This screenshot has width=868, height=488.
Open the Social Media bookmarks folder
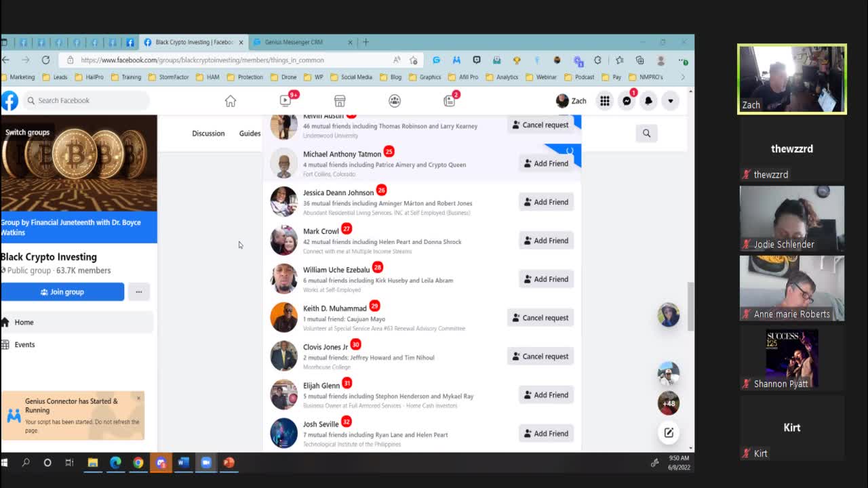351,77
